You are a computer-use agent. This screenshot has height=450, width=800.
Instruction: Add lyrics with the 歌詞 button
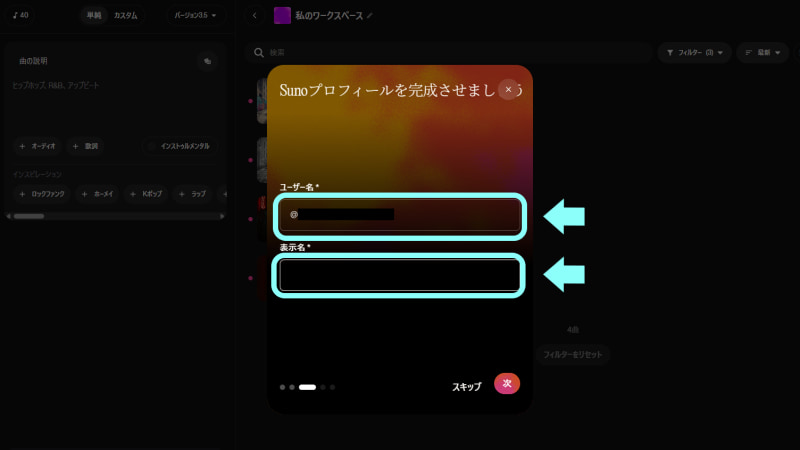(86, 146)
